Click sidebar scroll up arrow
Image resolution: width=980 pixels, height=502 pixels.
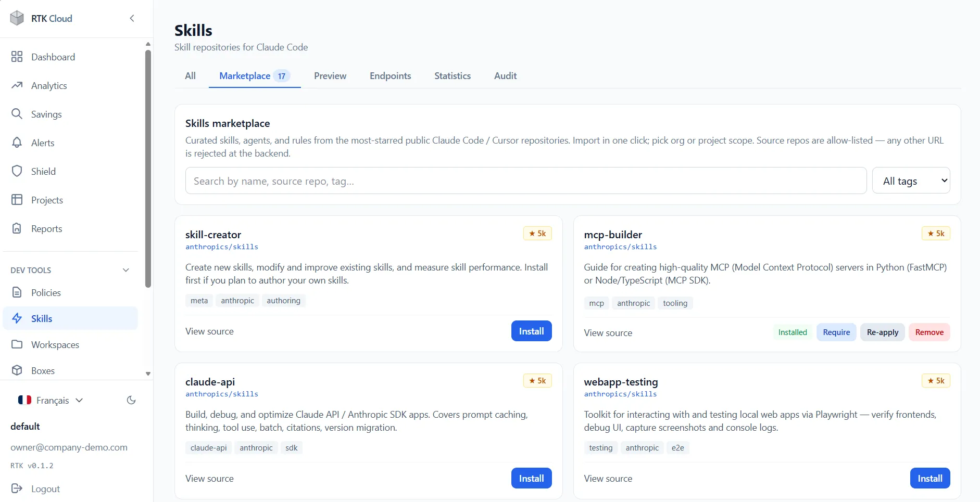pos(148,44)
